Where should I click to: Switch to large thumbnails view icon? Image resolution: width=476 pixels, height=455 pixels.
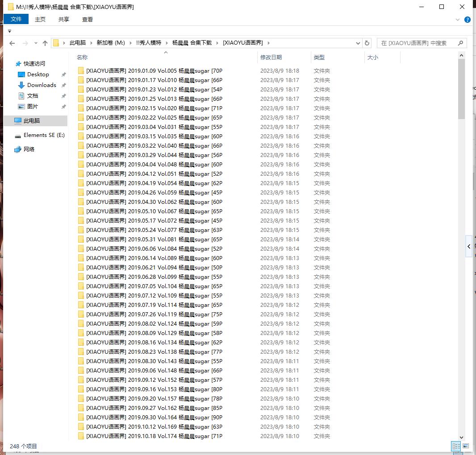[x=466, y=446]
